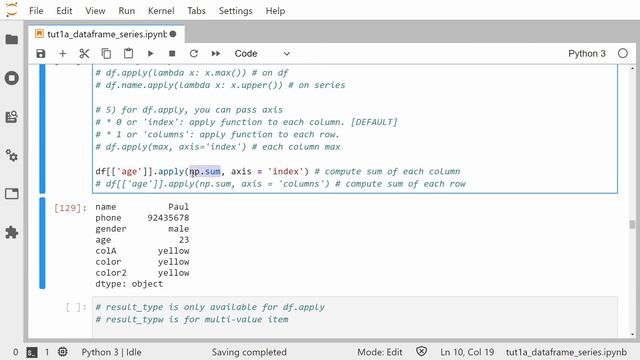
Task: Click the 'dtype: object' output line
Action: click(129, 284)
